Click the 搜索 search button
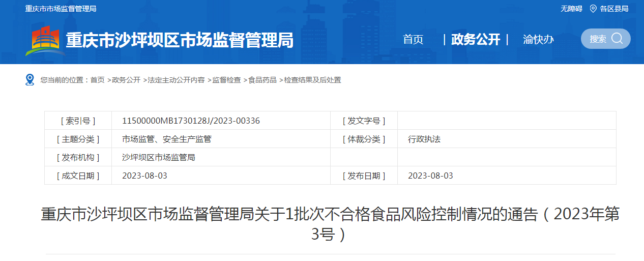 click(x=598, y=39)
